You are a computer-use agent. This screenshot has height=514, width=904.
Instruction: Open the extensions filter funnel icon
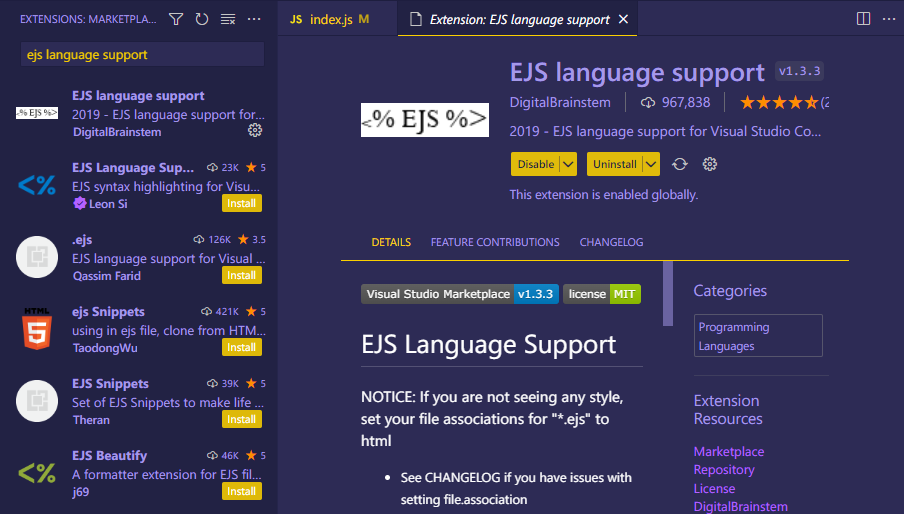176,19
